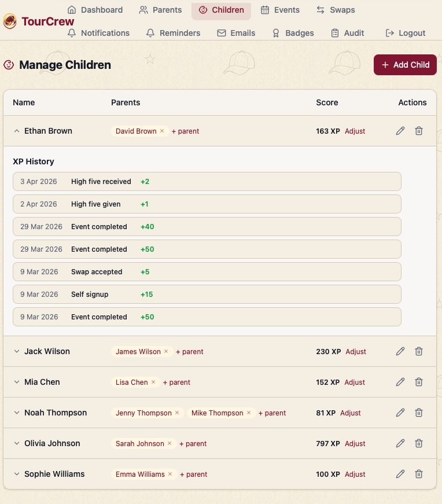Screen dimensions: 442x504
Task: Open the Badges page
Action: point(293,33)
